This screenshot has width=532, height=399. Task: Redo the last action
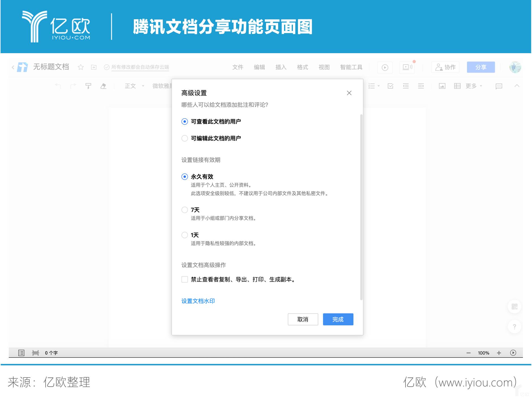click(73, 86)
